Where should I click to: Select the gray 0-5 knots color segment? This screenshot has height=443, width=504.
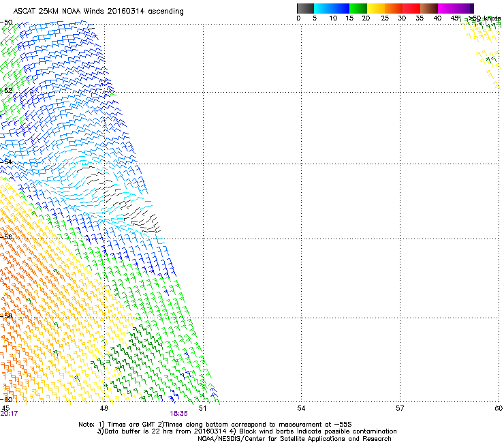coord(305,8)
